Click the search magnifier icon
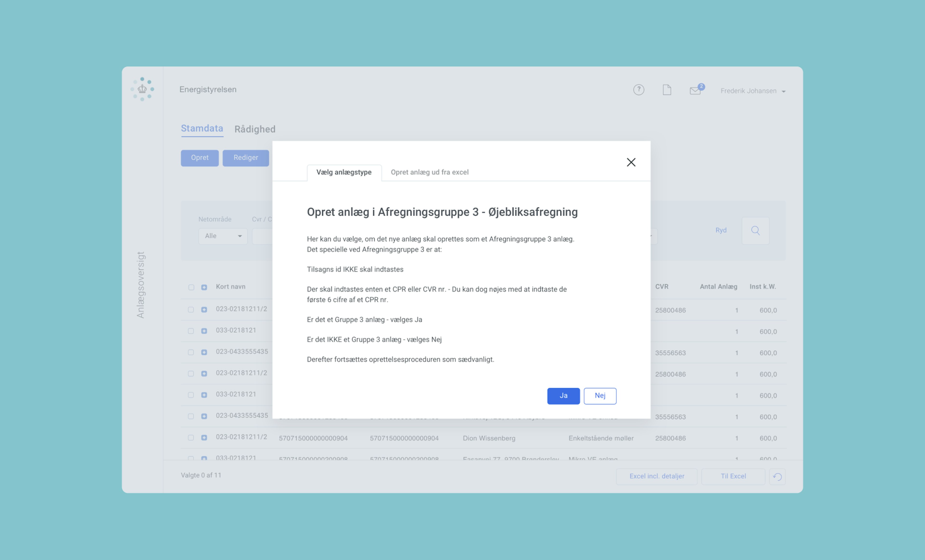 755,231
